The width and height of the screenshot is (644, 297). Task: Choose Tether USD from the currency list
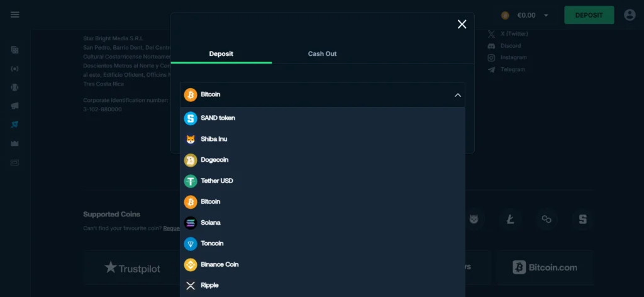[x=323, y=181]
